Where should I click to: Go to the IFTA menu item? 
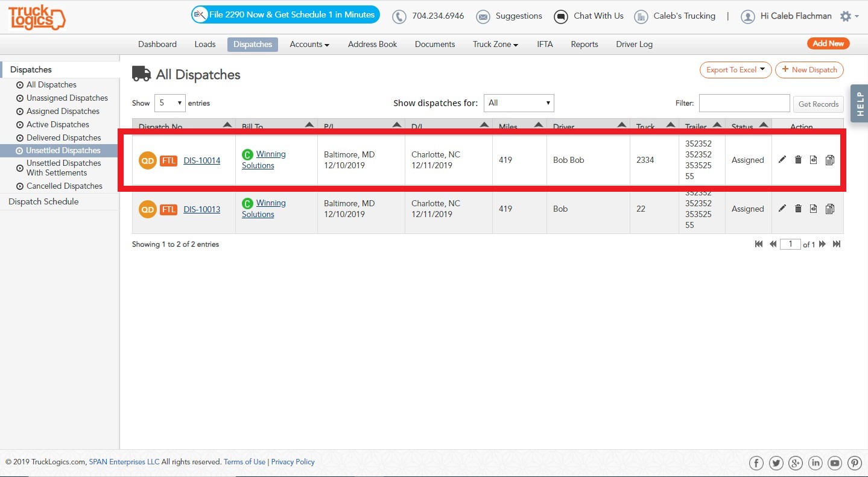point(545,44)
